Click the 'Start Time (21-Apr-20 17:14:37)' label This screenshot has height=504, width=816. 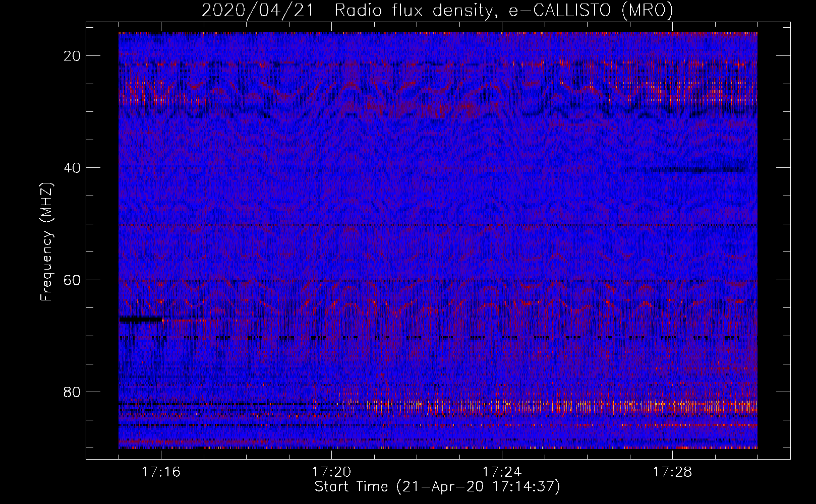437,487
